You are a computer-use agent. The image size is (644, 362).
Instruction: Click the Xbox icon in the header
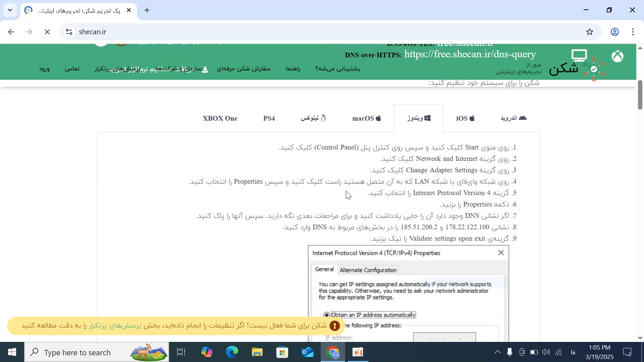(617, 56)
